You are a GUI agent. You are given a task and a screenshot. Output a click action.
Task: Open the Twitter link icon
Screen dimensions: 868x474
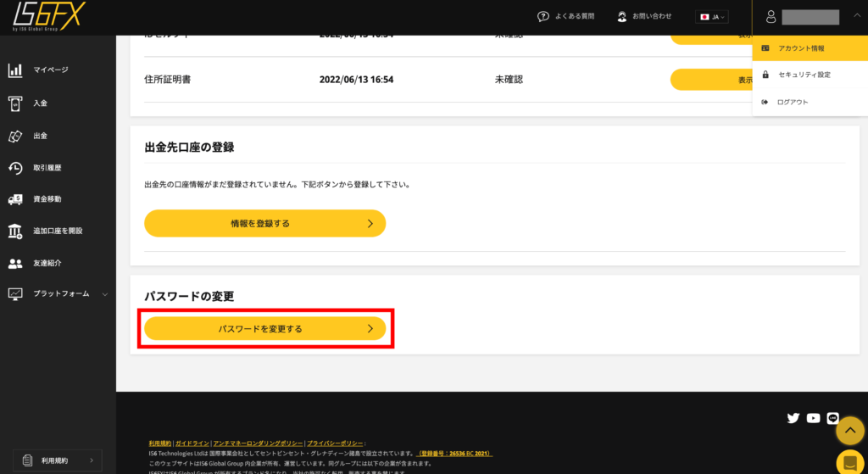(793, 418)
